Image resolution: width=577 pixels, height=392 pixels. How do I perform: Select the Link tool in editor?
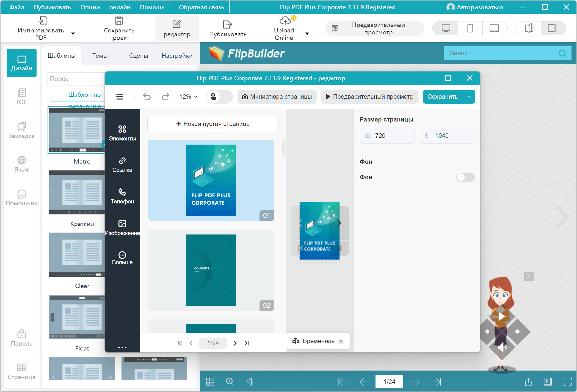point(122,165)
